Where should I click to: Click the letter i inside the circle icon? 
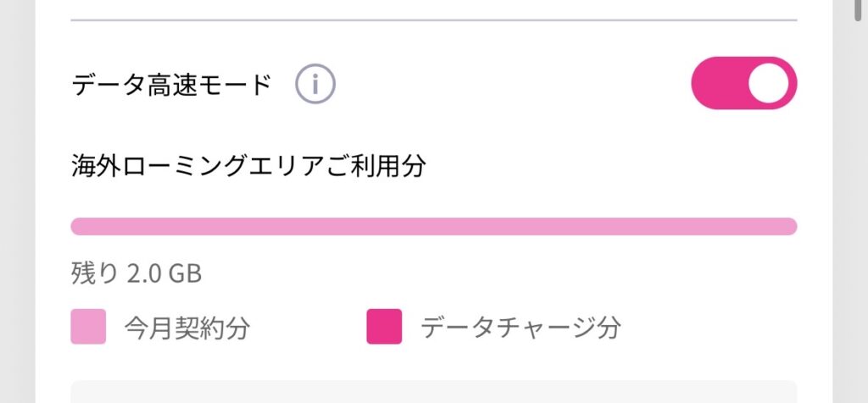click(315, 84)
